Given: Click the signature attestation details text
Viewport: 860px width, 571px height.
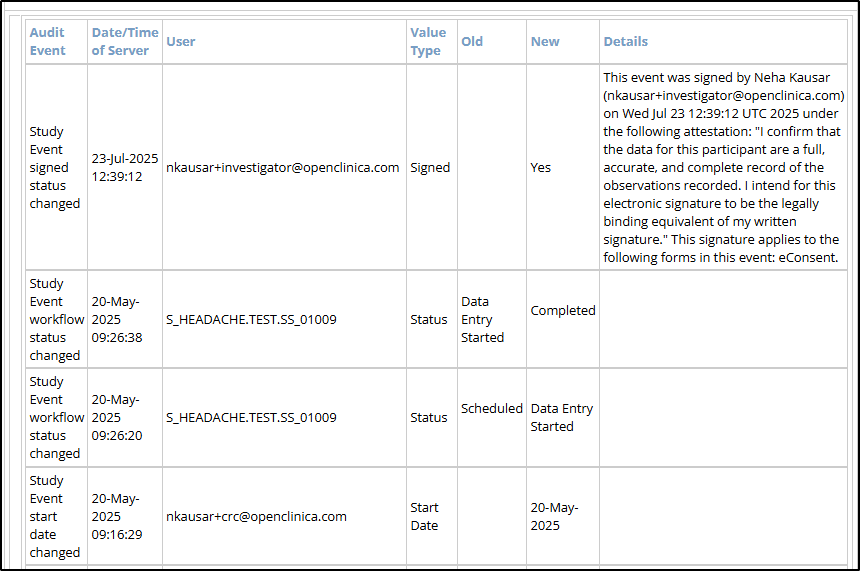Looking at the screenshot, I should pos(723,168).
